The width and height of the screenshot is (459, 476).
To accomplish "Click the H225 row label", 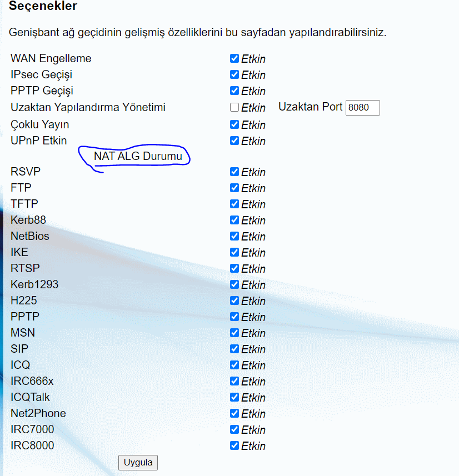I will [24, 300].
